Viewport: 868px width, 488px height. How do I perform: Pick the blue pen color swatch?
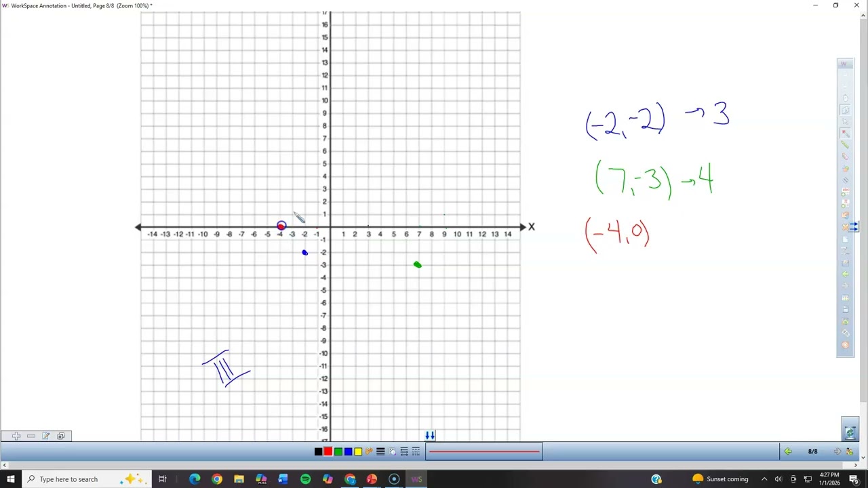tap(348, 451)
